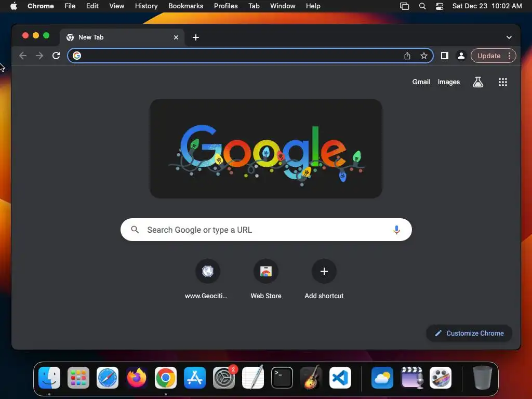This screenshot has height=399, width=532.
Task: Launch Terminal from the Dock
Action: pyautogui.click(x=282, y=378)
